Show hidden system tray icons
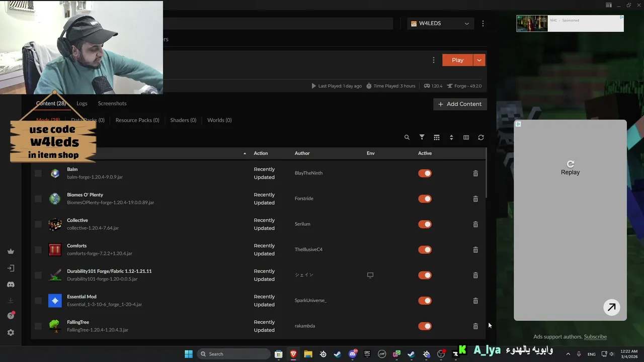The image size is (644, 362). click(x=568, y=354)
